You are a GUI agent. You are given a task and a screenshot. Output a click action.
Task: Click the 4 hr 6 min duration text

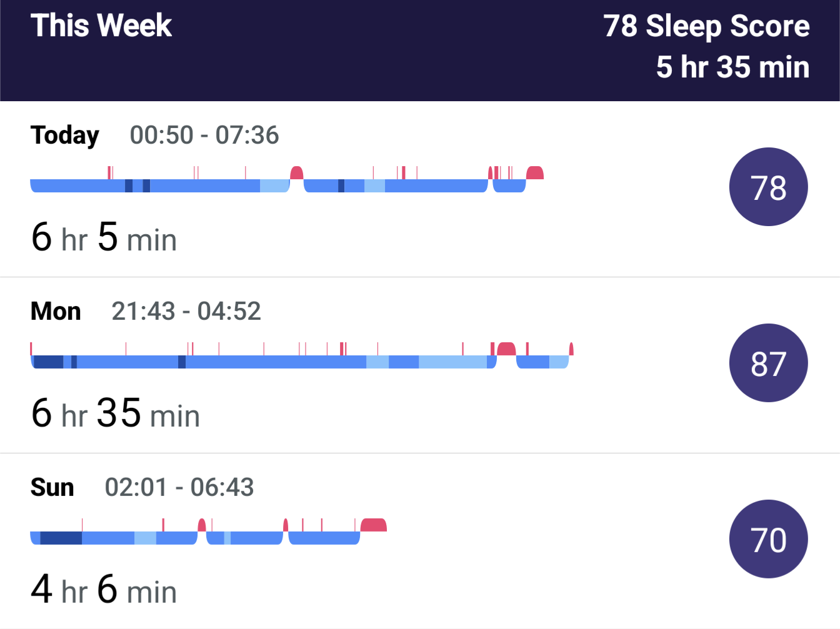click(x=104, y=590)
